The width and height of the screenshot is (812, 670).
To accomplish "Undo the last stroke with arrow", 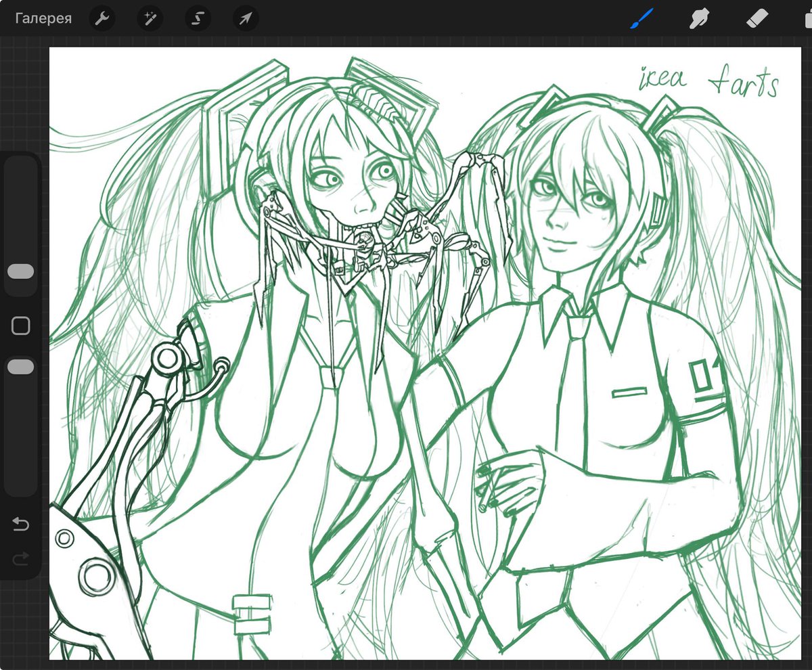I will (x=21, y=524).
